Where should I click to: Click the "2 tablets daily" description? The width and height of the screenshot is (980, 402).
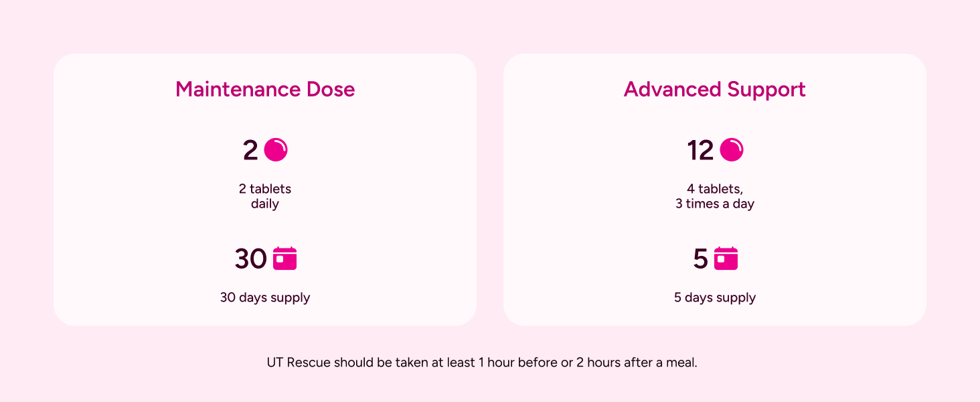(x=265, y=196)
